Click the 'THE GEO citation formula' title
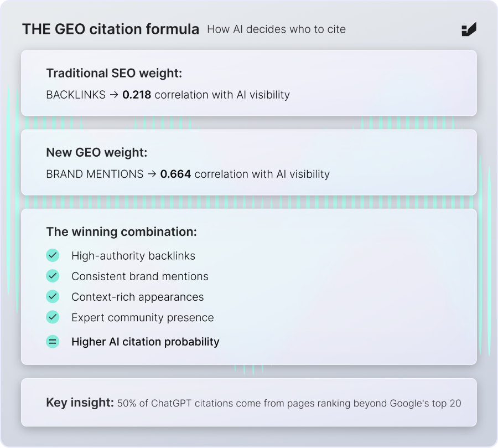498x448 pixels. pyautogui.click(x=111, y=29)
